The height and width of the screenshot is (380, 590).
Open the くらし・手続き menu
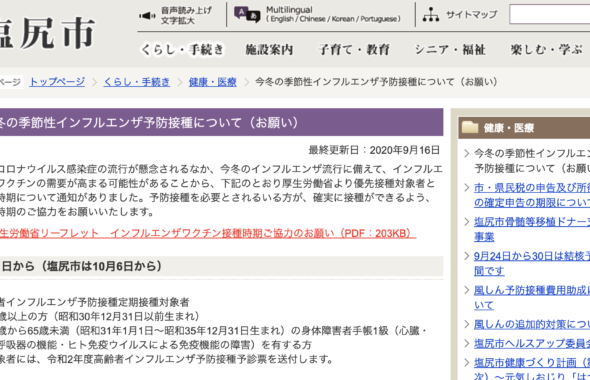(x=182, y=49)
